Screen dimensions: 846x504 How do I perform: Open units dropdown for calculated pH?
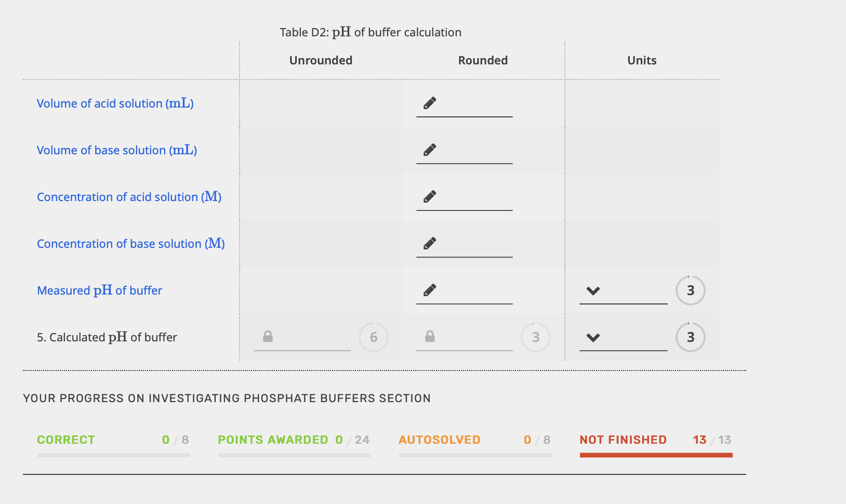point(593,337)
